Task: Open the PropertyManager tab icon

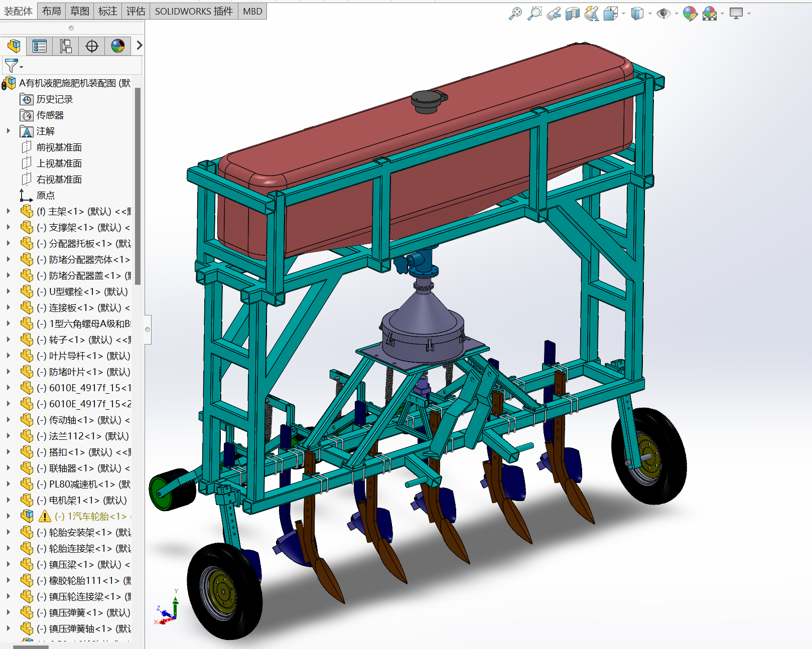Action: [40, 46]
